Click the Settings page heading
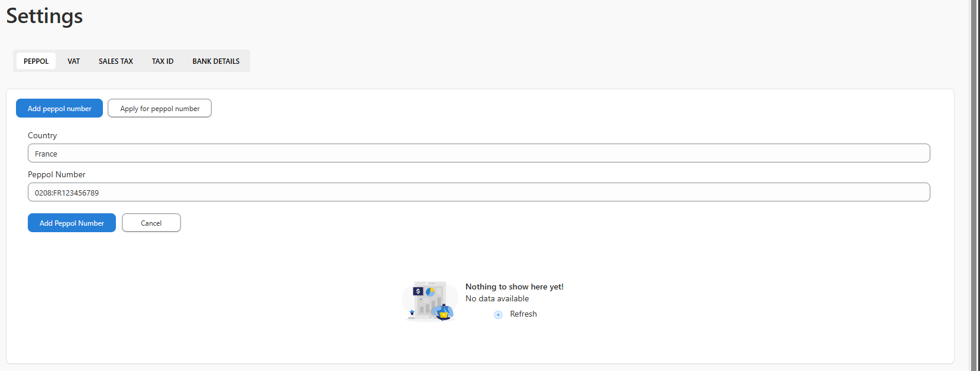Image resolution: width=980 pixels, height=371 pixels. 44,16
